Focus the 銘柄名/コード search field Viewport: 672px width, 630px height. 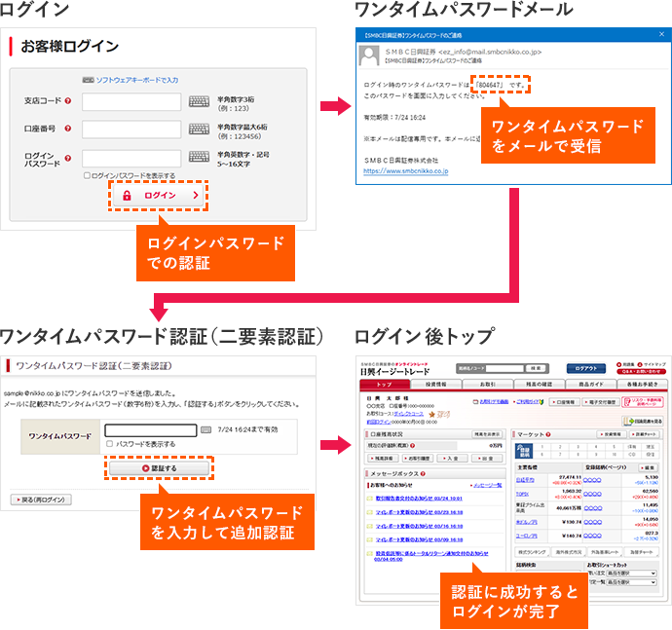[x=504, y=369]
